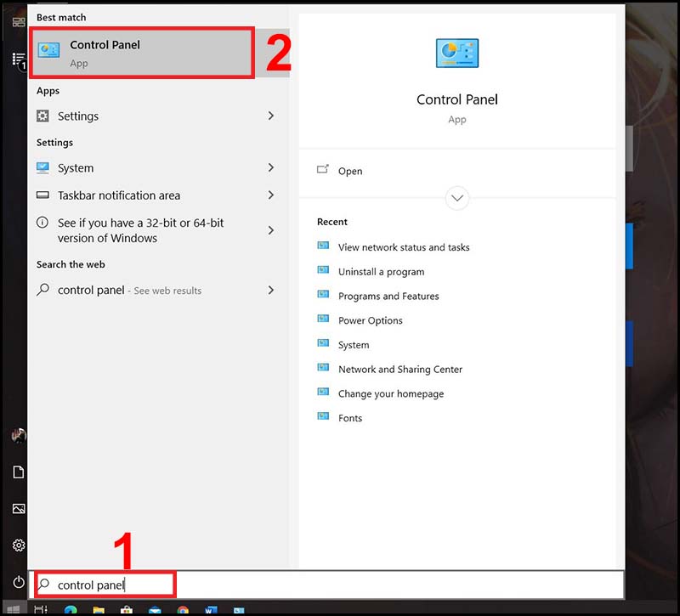Expand the System settings result arrow
680x616 pixels.
[x=270, y=168]
